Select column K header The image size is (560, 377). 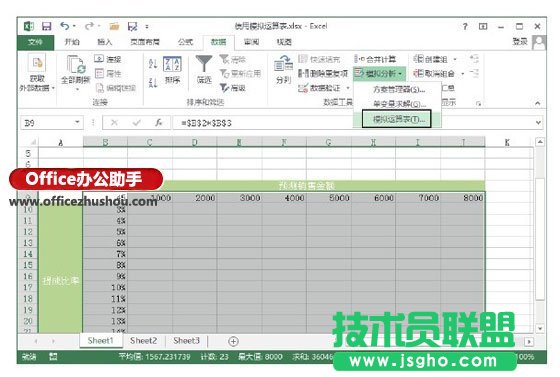point(507,142)
